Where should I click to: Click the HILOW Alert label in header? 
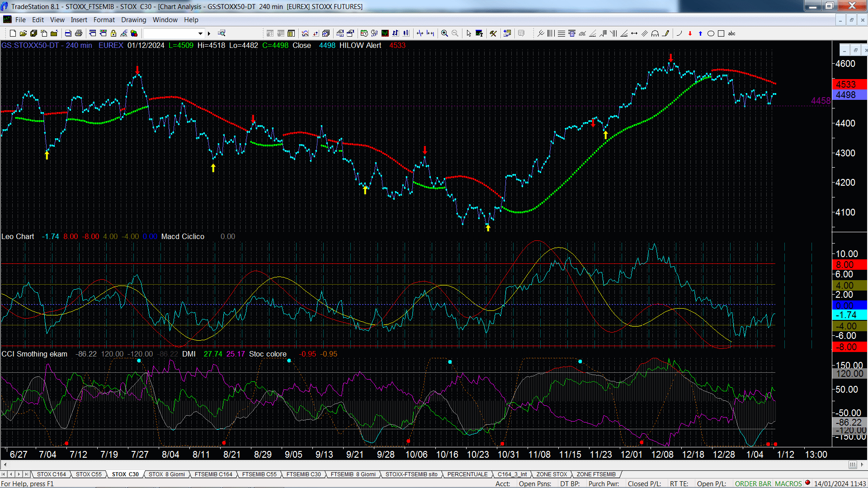(x=360, y=46)
